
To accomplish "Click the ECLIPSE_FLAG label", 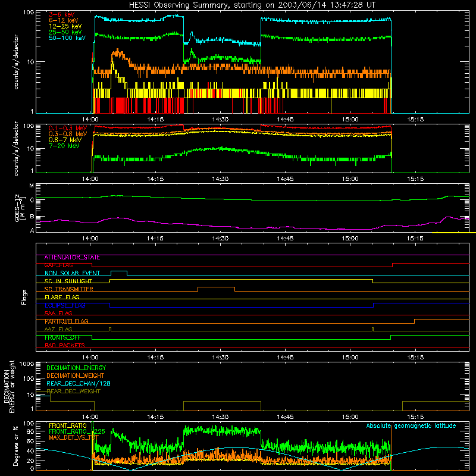I will point(65,305).
